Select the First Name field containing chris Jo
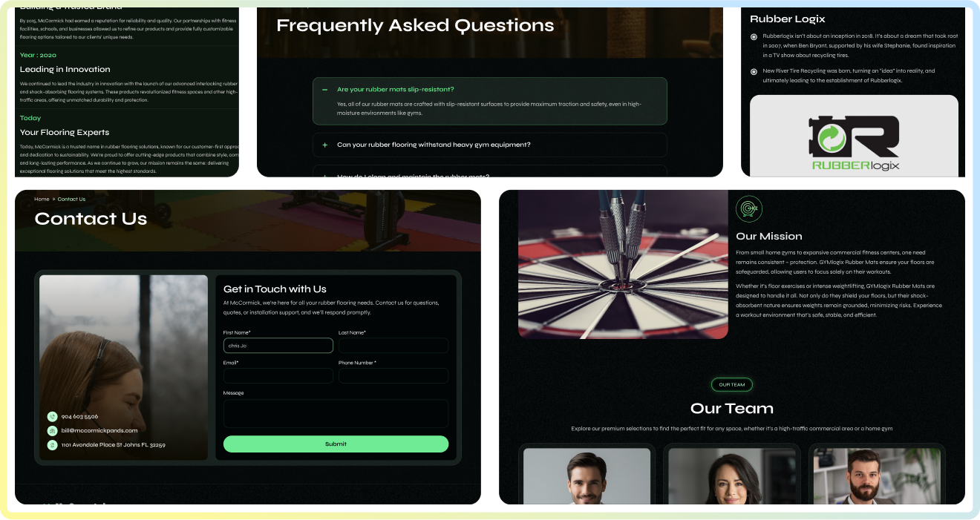Viewport: 980px width, 520px height. coord(278,345)
